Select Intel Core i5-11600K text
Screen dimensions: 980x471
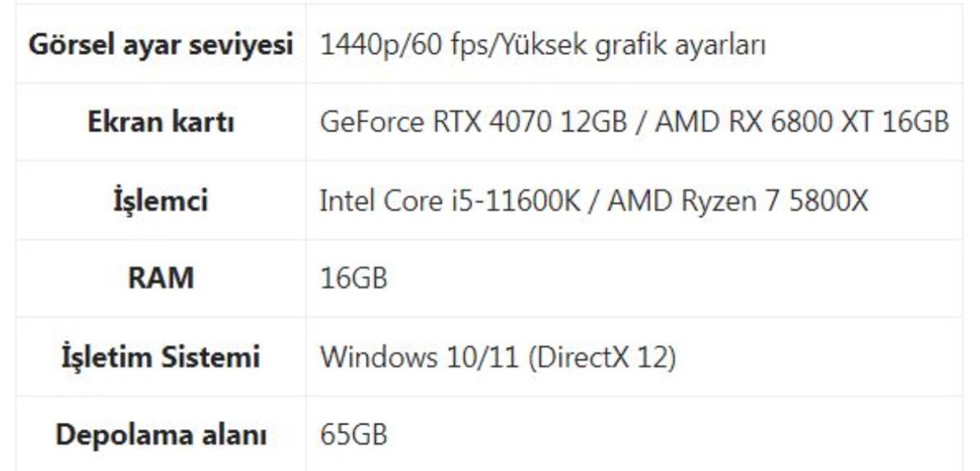(450, 201)
